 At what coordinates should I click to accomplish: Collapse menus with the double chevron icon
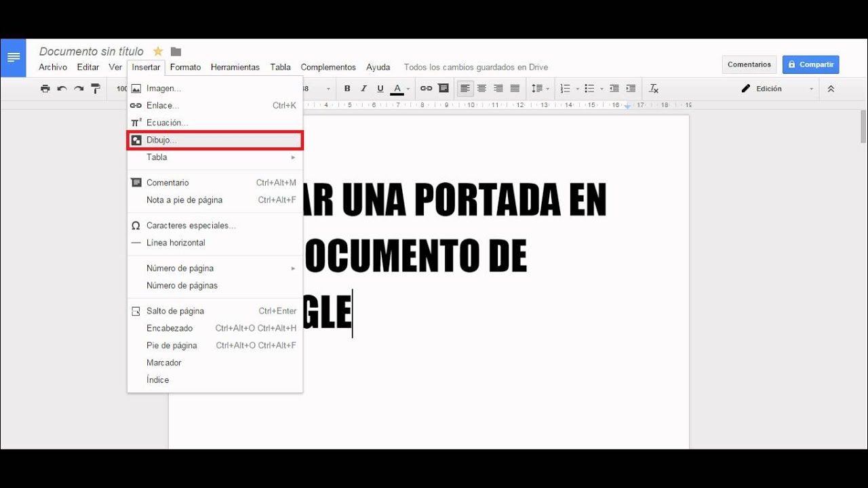point(831,89)
